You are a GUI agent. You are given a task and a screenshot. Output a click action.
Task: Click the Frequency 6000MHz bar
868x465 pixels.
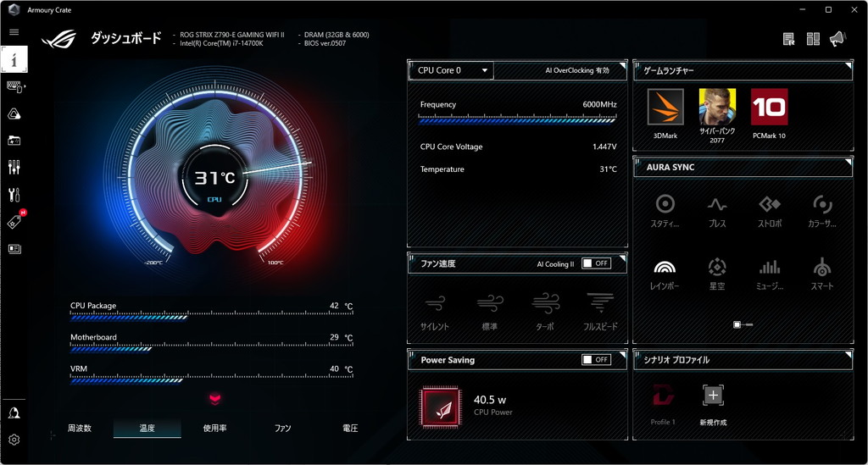pyautogui.click(x=518, y=119)
